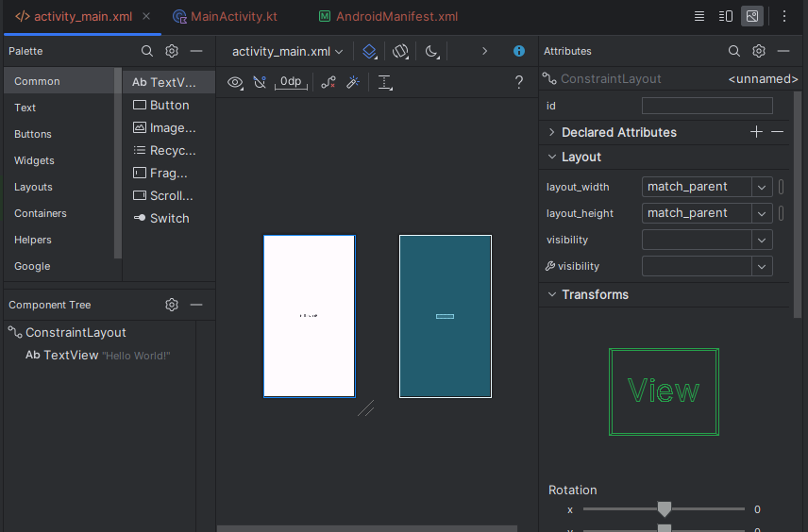The width and height of the screenshot is (808, 532).
Task: Expand the Declared Attributes section
Action: coord(552,132)
